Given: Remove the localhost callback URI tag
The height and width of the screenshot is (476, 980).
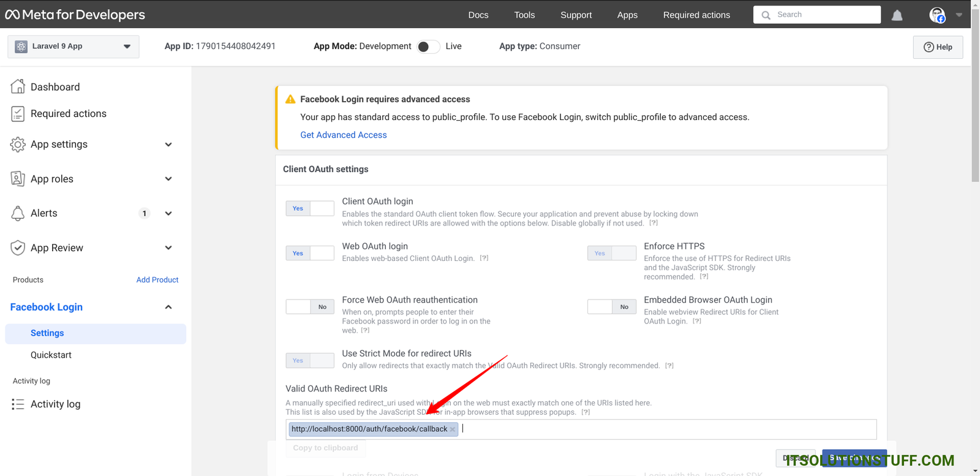Looking at the screenshot, I should coord(453,429).
